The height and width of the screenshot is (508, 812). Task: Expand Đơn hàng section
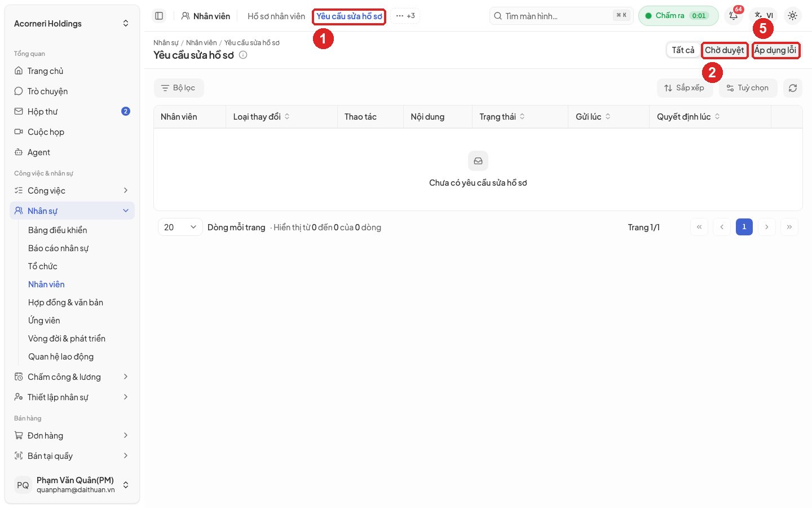(72, 436)
